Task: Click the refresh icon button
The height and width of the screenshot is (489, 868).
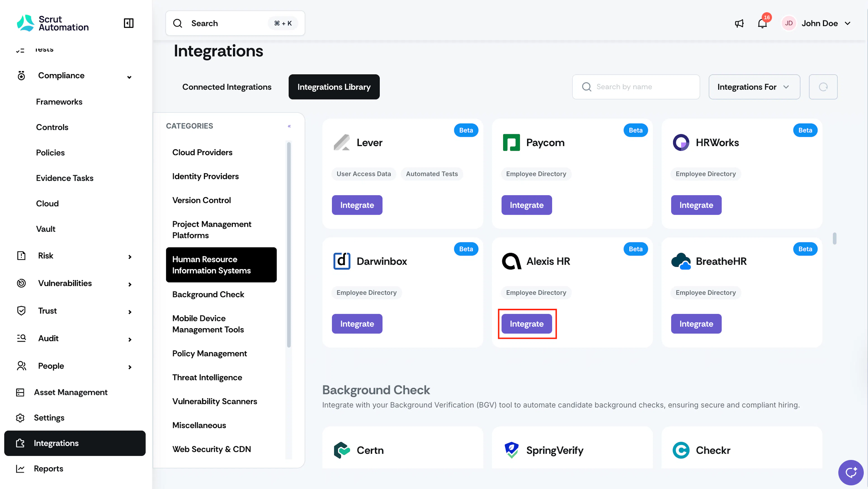Action: [823, 87]
